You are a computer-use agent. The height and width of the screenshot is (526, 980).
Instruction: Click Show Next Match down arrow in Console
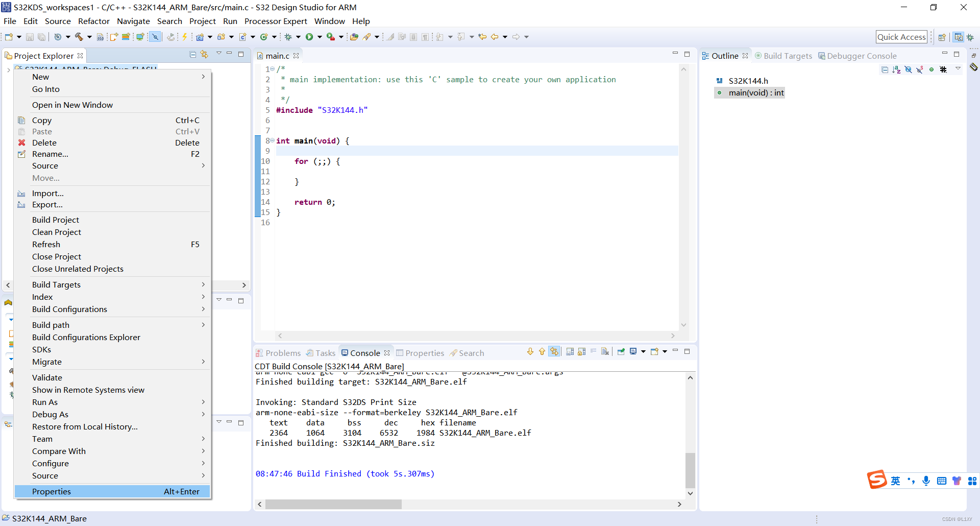[530, 351]
